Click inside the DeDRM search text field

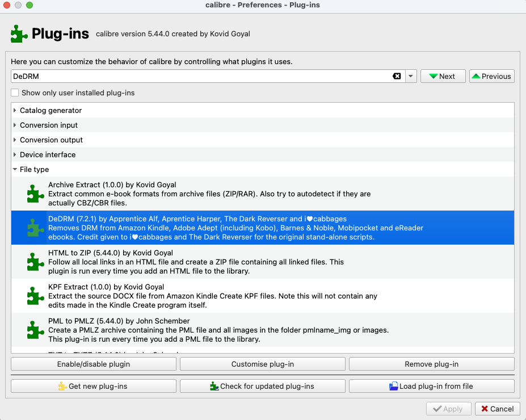(199, 76)
